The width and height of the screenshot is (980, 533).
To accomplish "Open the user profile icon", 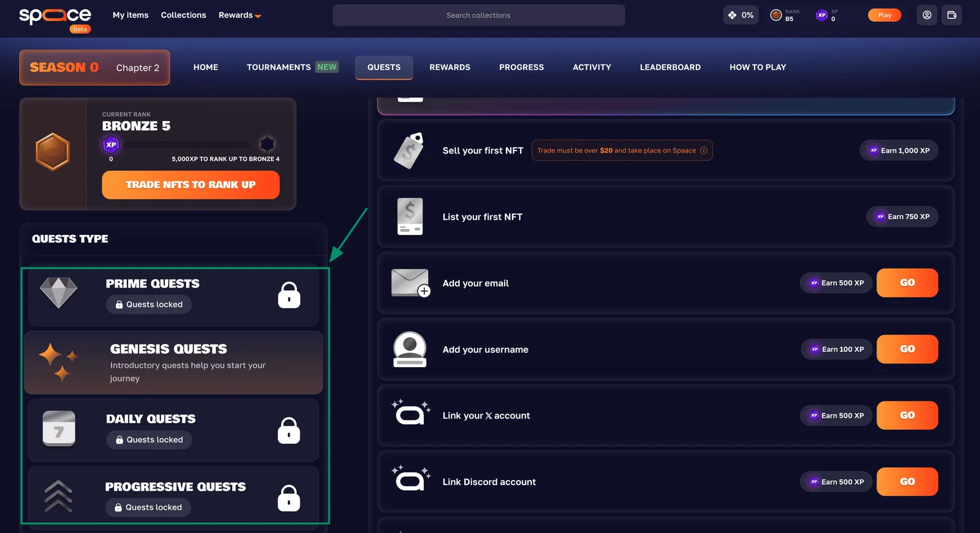I will tap(927, 15).
